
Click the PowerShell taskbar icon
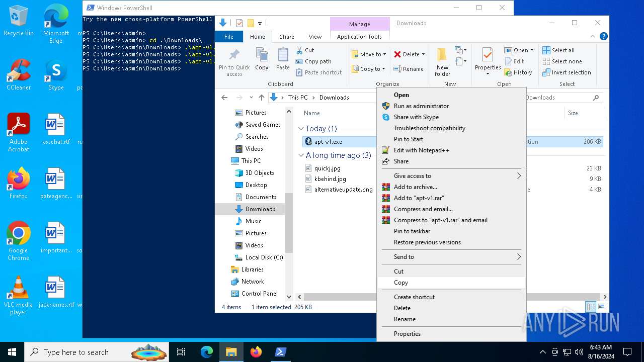281,352
